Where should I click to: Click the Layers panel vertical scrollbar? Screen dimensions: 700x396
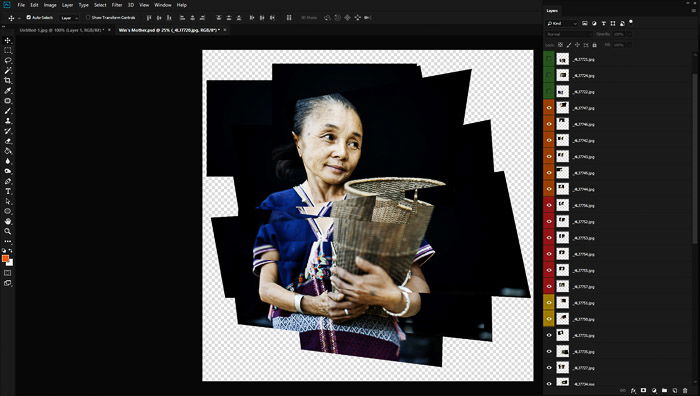695,158
